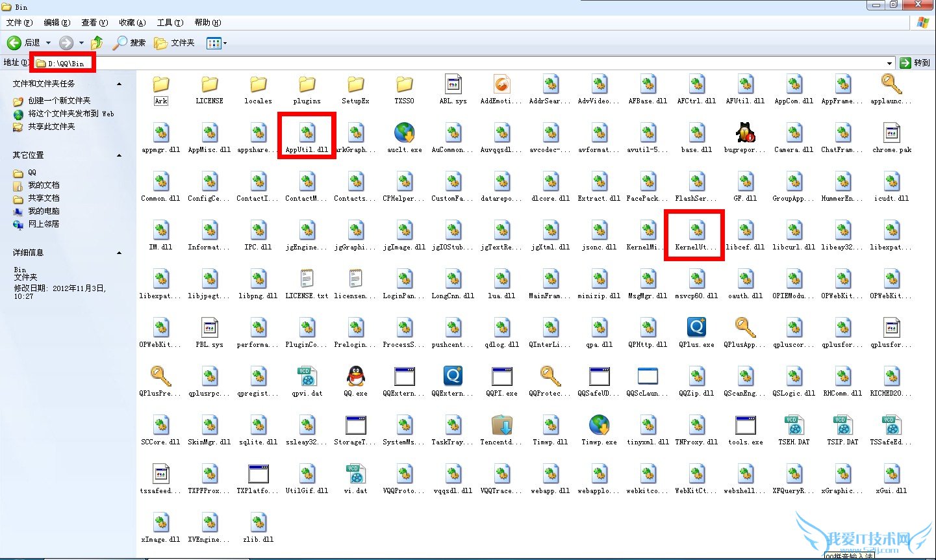
Task: Open the Forward history dropdown arrow
Action: point(81,43)
